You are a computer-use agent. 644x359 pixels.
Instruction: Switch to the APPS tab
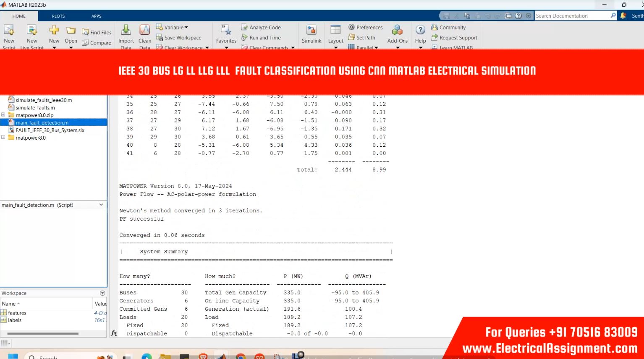coord(96,16)
